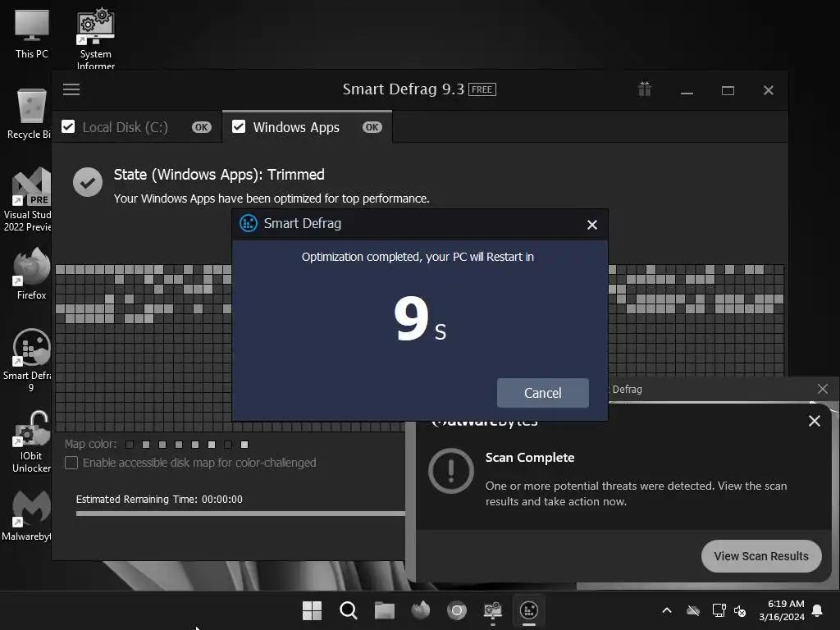Open Firefox from the taskbar
Image resolution: width=840 pixels, height=630 pixels.
coord(421,610)
